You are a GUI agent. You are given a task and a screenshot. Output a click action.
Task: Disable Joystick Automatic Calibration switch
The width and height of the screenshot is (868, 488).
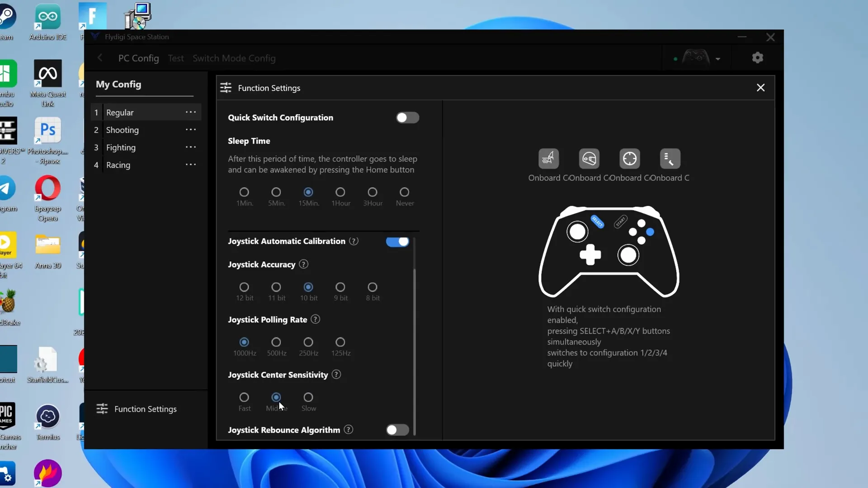397,241
